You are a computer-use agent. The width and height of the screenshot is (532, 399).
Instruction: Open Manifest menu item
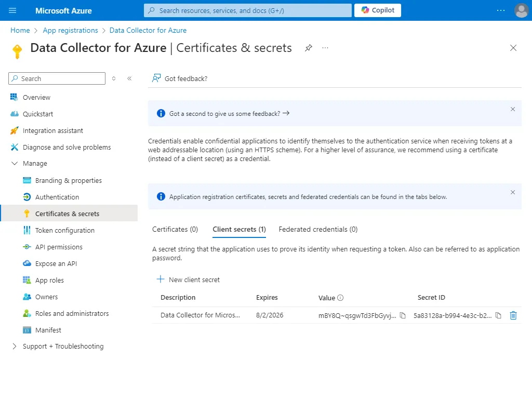[x=48, y=330]
